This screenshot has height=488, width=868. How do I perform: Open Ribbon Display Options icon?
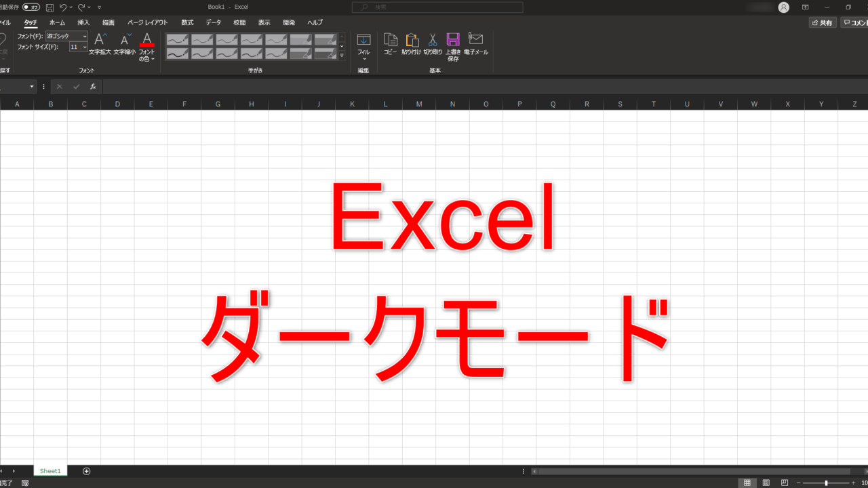tap(805, 7)
